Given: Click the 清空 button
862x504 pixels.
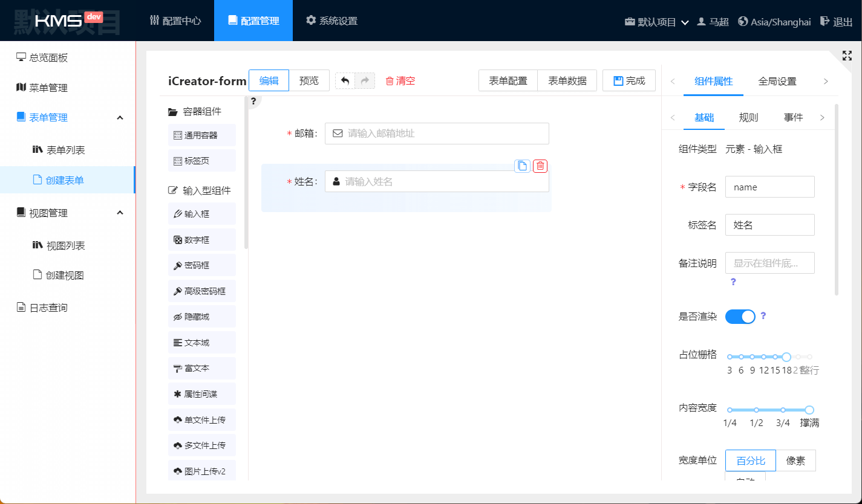Looking at the screenshot, I should tap(400, 81).
